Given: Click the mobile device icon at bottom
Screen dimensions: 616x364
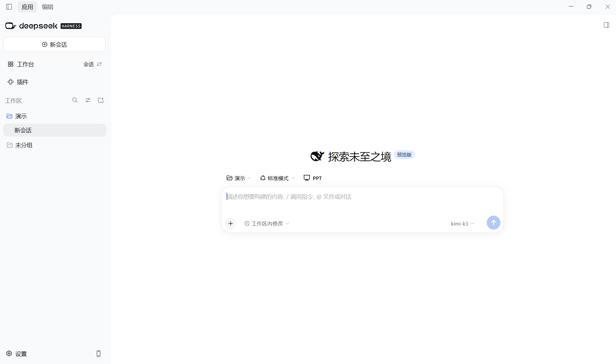Looking at the screenshot, I should [99, 354].
